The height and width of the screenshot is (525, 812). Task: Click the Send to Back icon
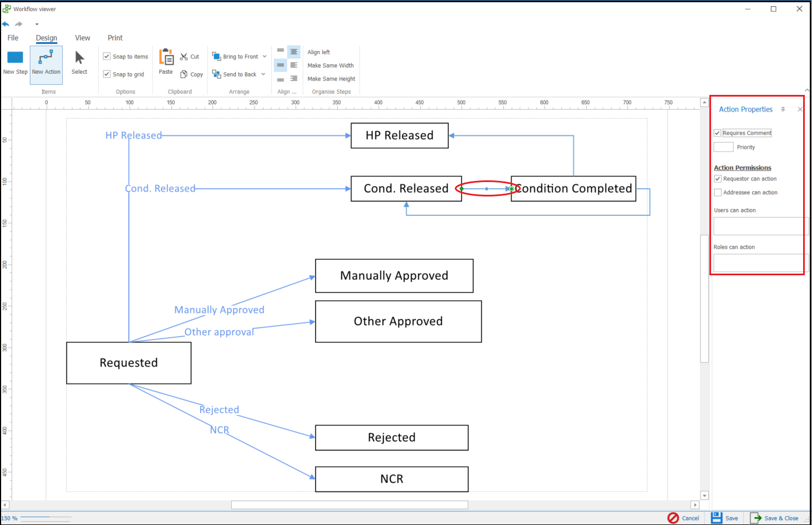tap(216, 74)
